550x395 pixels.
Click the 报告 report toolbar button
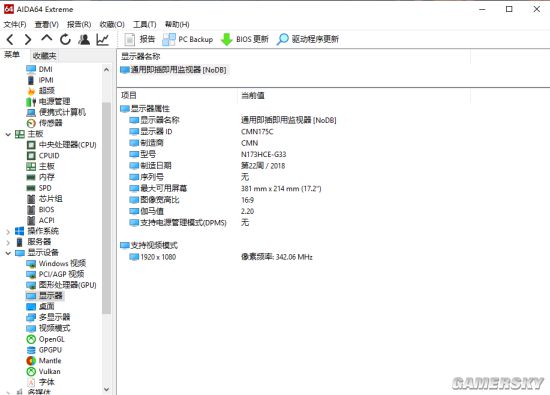coord(140,39)
